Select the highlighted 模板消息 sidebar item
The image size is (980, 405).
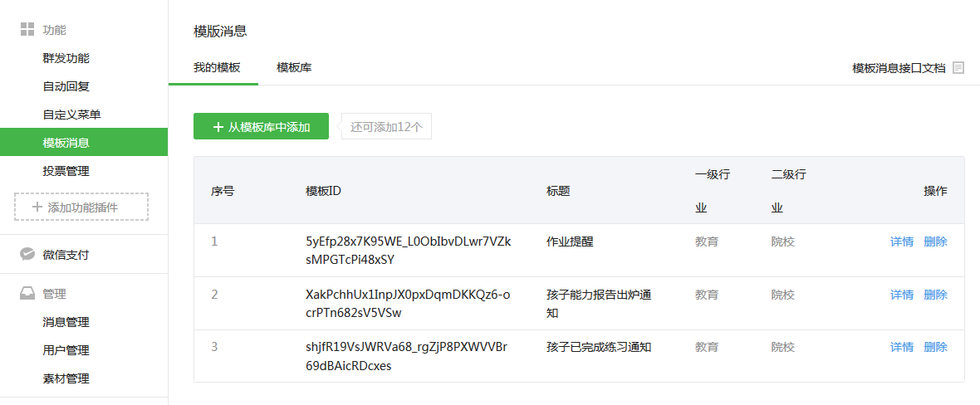pos(84,142)
